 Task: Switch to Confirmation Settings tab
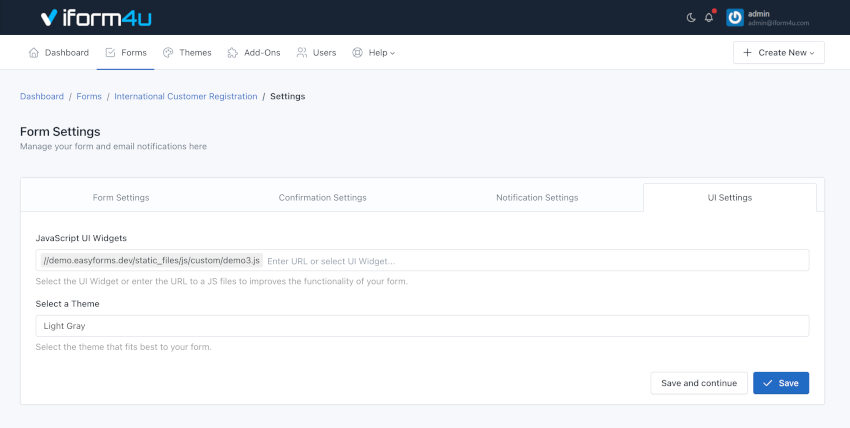(x=322, y=197)
